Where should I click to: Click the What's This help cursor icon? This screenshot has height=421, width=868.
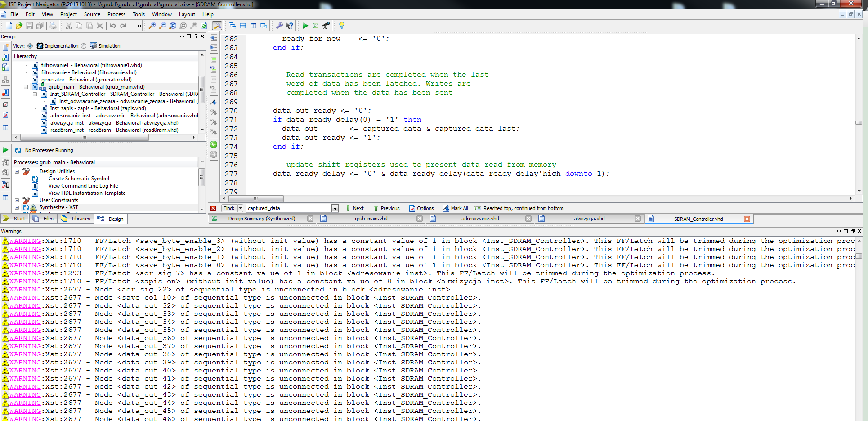click(290, 26)
